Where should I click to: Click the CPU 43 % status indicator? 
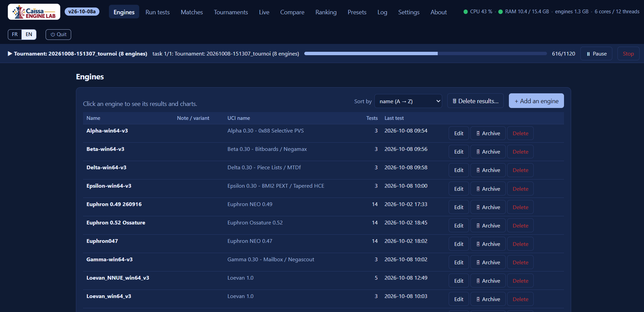tap(478, 12)
